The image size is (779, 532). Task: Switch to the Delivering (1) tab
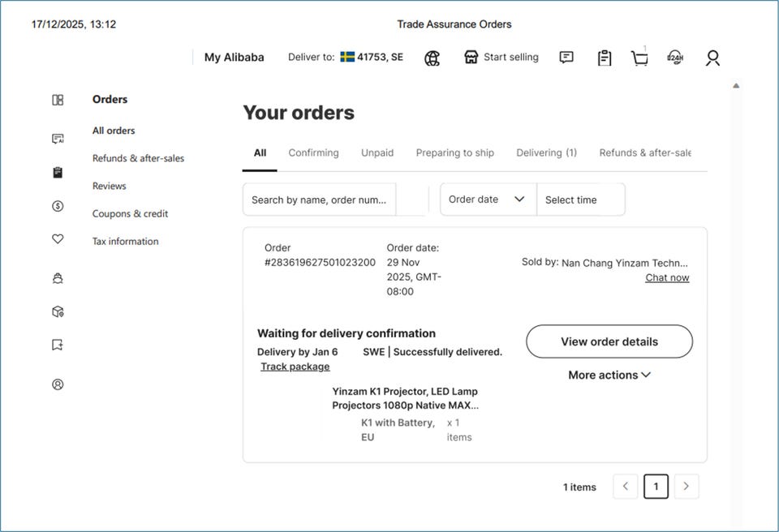click(546, 153)
